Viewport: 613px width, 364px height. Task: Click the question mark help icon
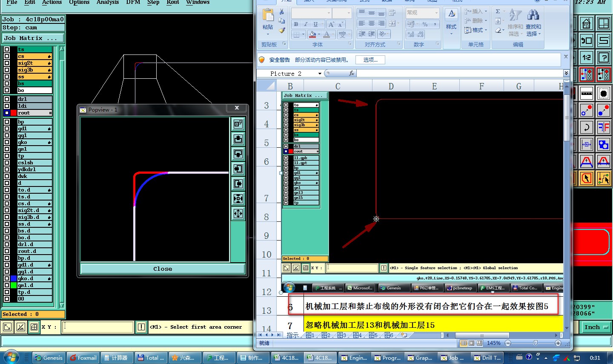click(603, 57)
